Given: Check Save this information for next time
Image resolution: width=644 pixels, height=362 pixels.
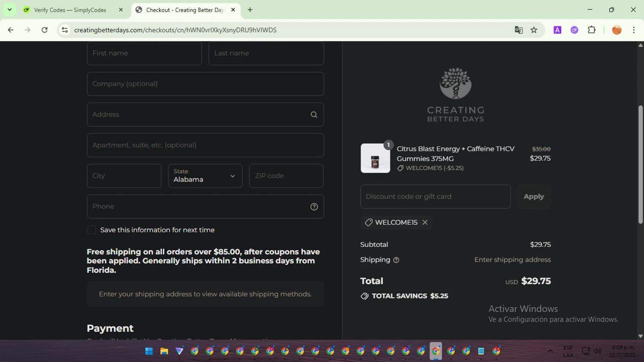Looking at the screenshot, I should 91,230.
